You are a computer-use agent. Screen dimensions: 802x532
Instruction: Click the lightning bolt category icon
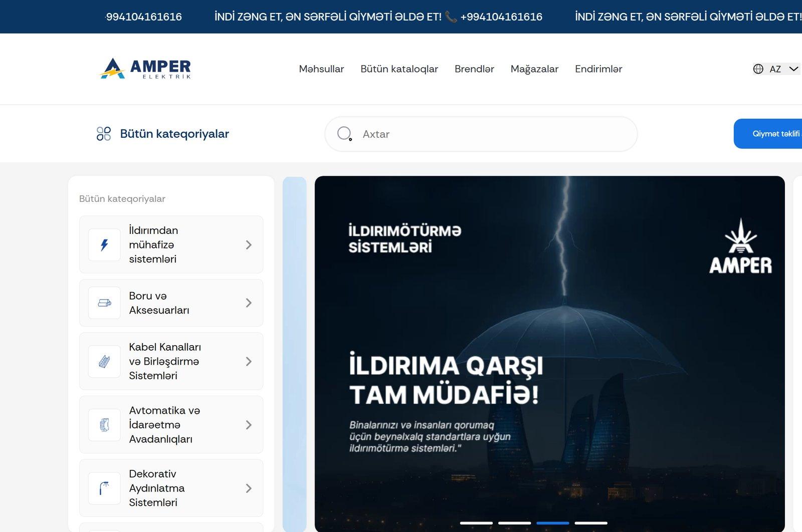point(104,245)
